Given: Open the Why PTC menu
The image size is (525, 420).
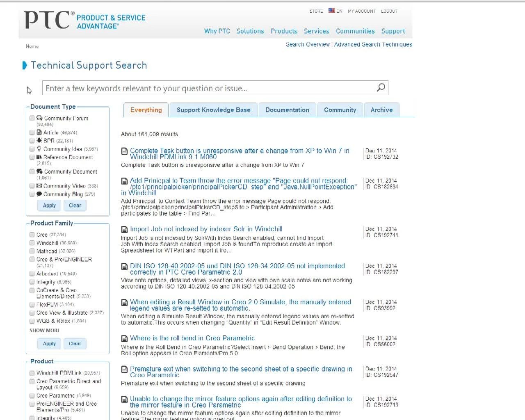Looking at the screenshot, I should (x=217, y=31).
